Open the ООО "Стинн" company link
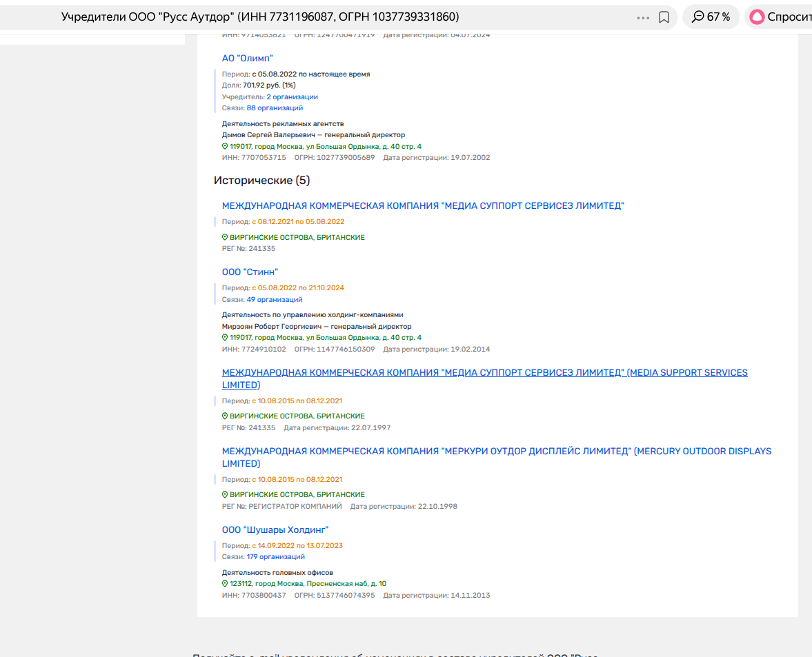The height and width of the screenshot is (657, 812). [250, 272]
